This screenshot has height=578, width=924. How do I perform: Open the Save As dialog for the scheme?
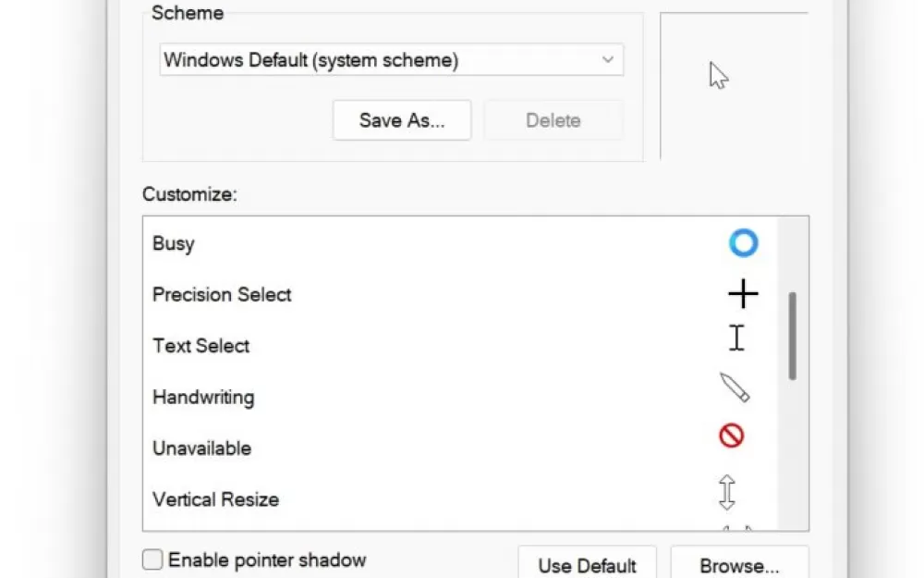pyautogui.click(x=402, y=120)
